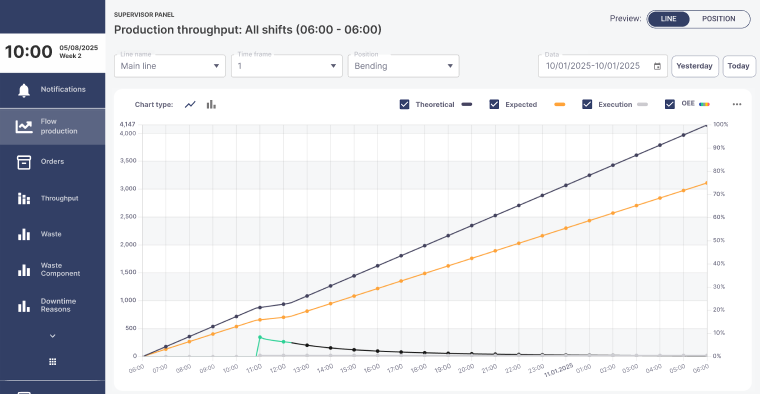
Task: Switch chart type to bar chart icon
Action: pos(211,104)
